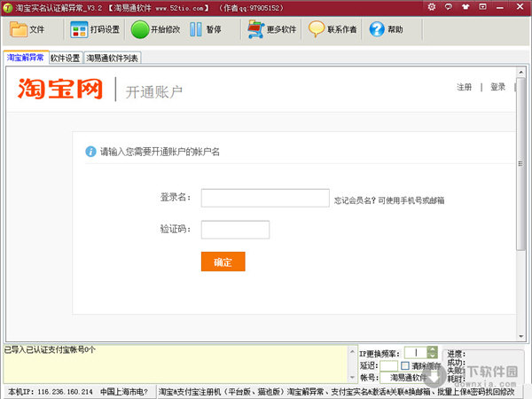Decrease IP更换频率 with down arrow
Screen dimensions: 532x399
point(433,356)
